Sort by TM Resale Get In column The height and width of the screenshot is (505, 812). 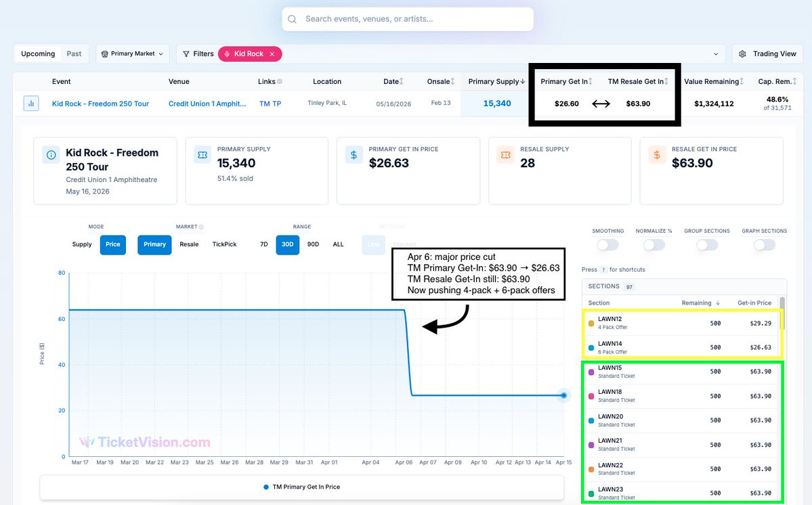click(638, 81)
